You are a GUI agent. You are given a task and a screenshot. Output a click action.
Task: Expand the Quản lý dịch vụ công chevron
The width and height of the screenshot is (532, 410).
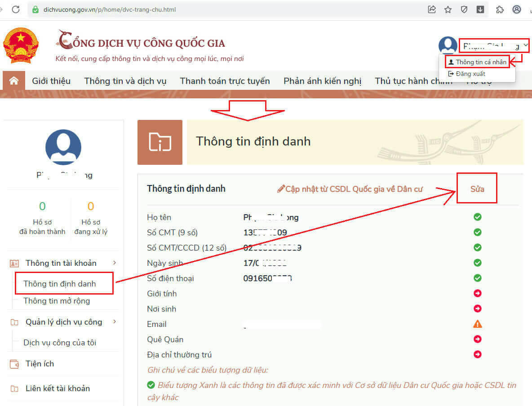[x=115, y=322]
